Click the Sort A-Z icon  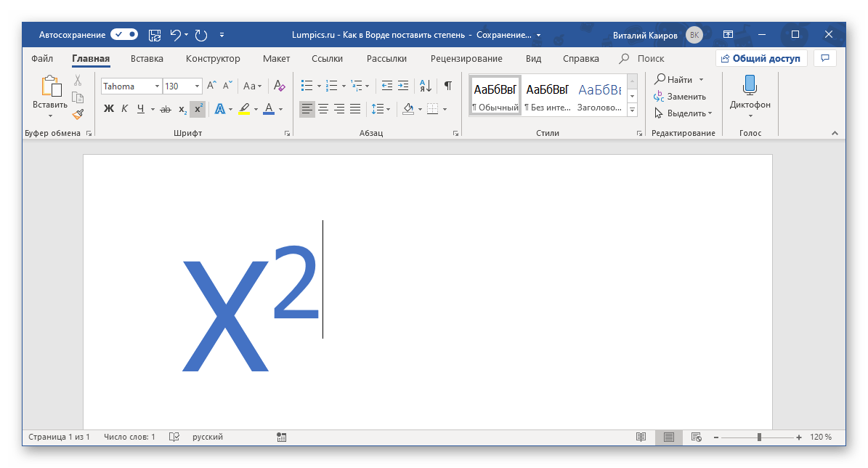coord(426,86)
